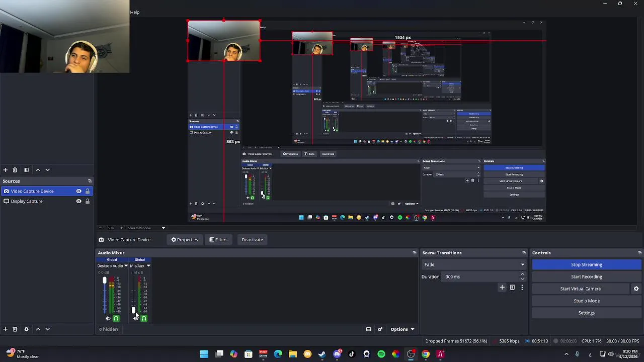
Task: Zoom out the preview with minus icon
Action: click(x=100, y=228)
